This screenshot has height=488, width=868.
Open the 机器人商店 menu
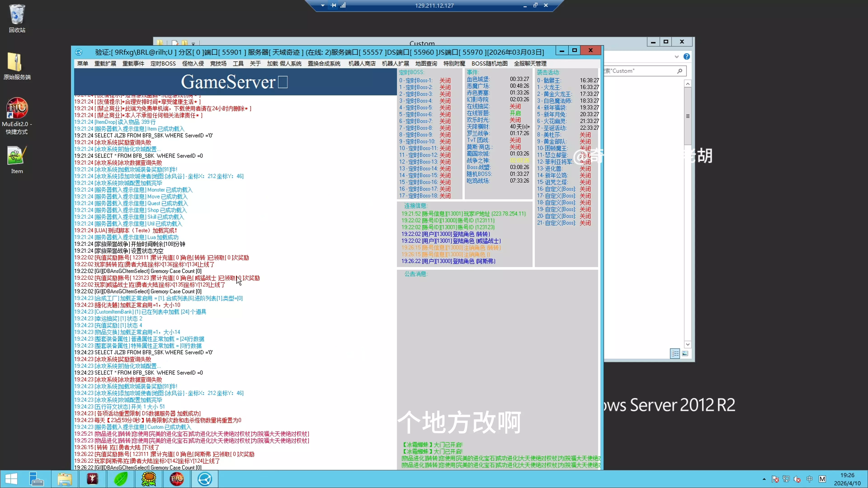[x=362, y=64]
